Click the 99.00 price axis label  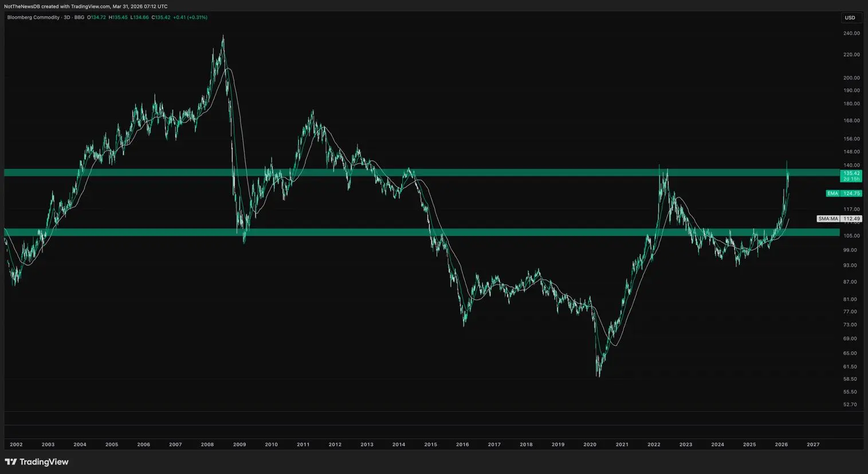[x=850, y=250]
